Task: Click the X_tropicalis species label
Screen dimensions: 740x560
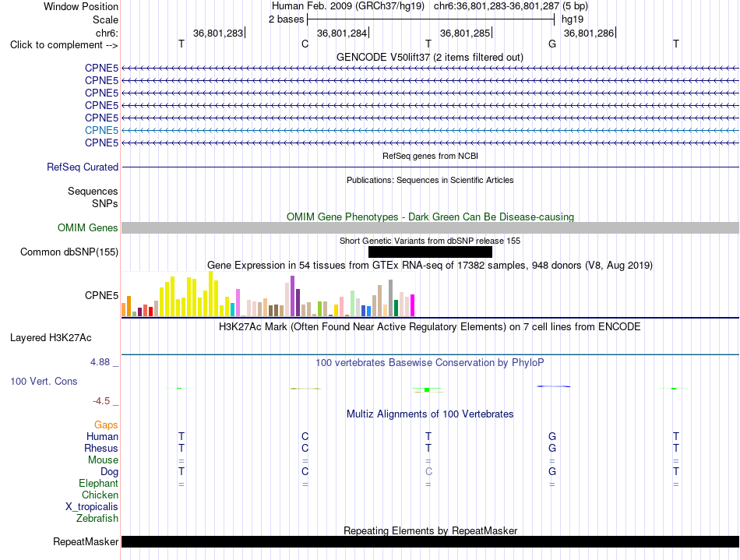Action: click(x=92, y=507)
